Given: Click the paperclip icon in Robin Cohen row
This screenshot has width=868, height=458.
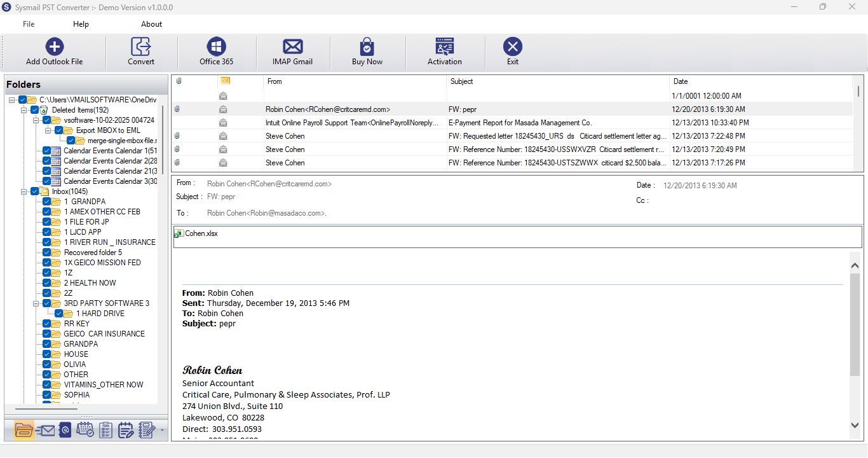Looking at the screenshot, I should (177, 109).
